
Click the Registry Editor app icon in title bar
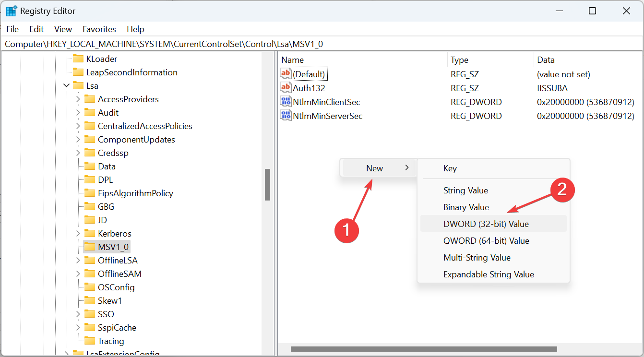coord(12,11)
